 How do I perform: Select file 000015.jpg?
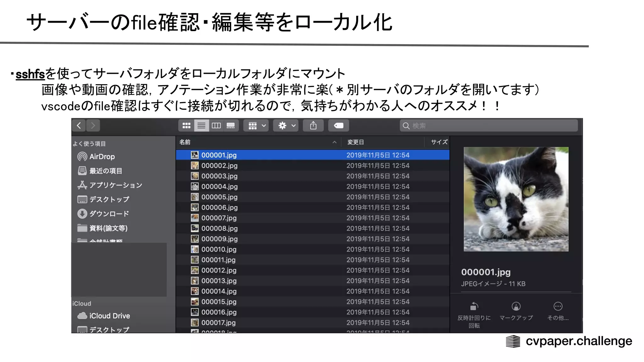pos(313,302)
